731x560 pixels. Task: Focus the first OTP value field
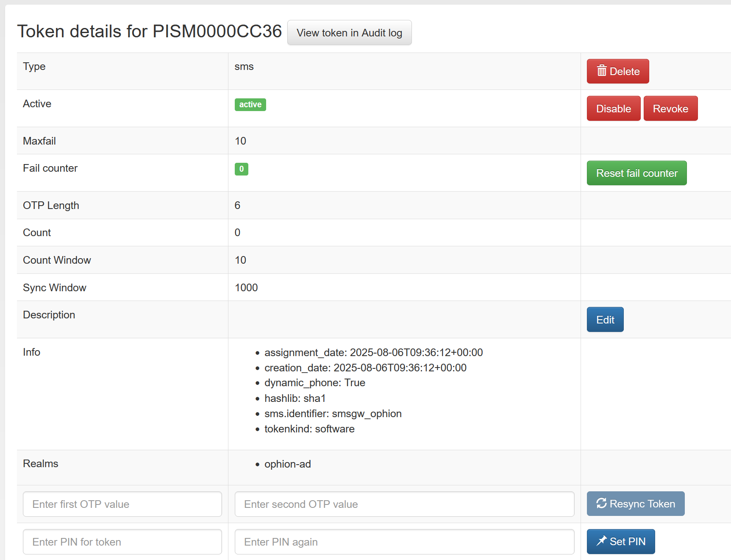pos(122,504)
